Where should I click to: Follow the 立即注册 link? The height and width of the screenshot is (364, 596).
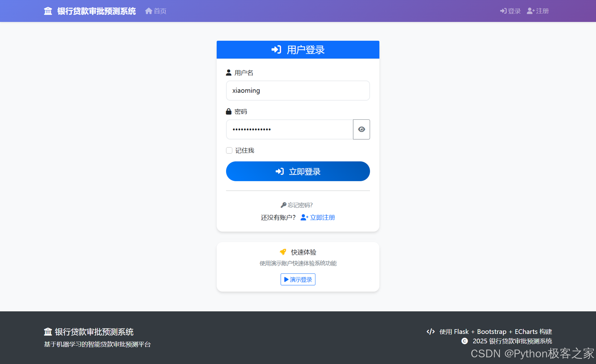coord(322,217)
